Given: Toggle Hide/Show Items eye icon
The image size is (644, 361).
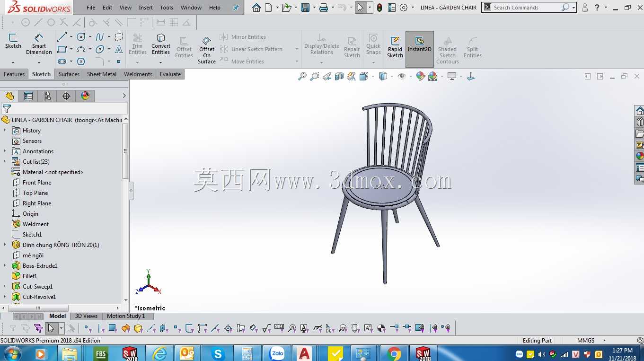Looking at the screenshot, I should (402, 76).
